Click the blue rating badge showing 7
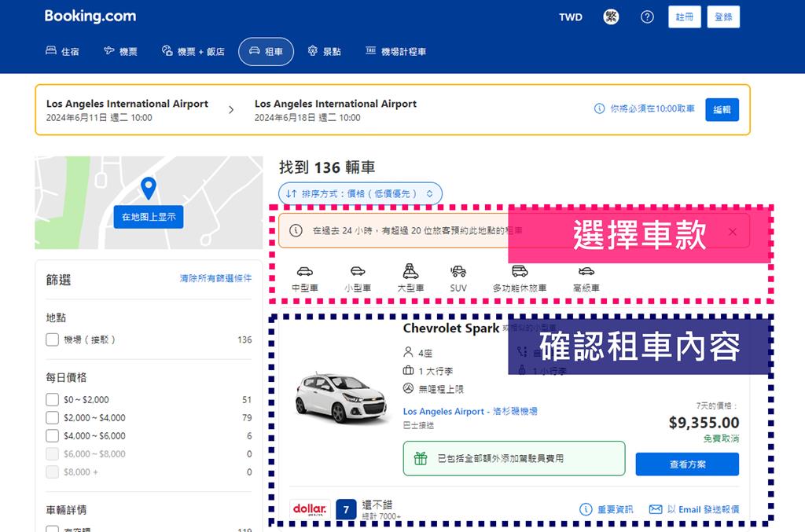Screen dimensions: 805x532 346,509
